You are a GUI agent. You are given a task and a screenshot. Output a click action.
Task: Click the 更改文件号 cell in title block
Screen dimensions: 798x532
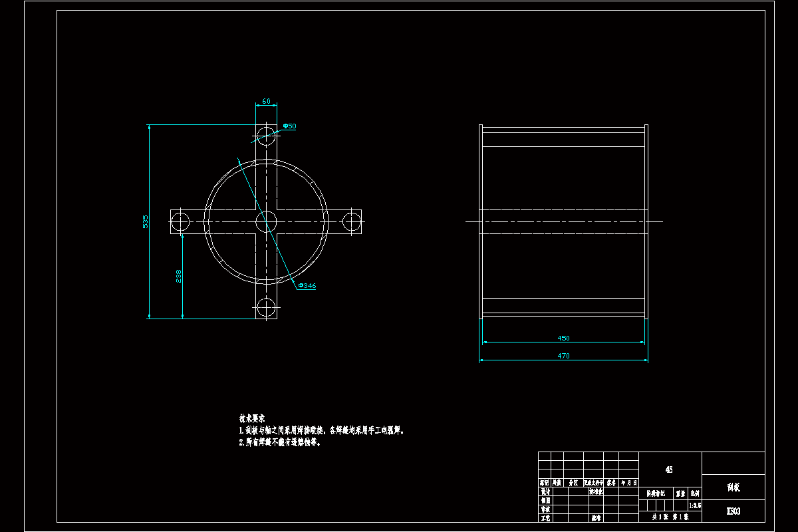point(593,482)
